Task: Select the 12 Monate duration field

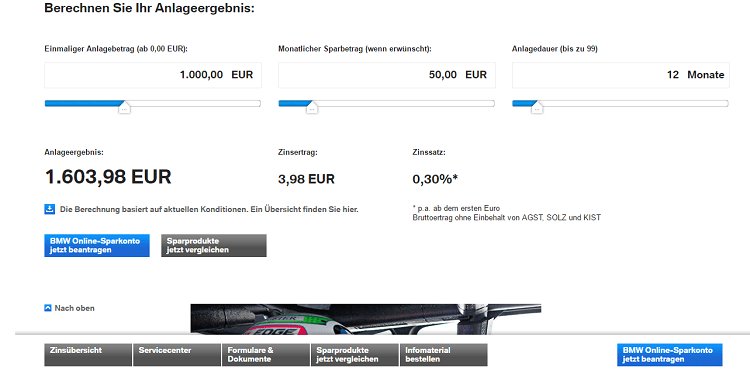Action: pyautogui.click(x=620, y=75)
